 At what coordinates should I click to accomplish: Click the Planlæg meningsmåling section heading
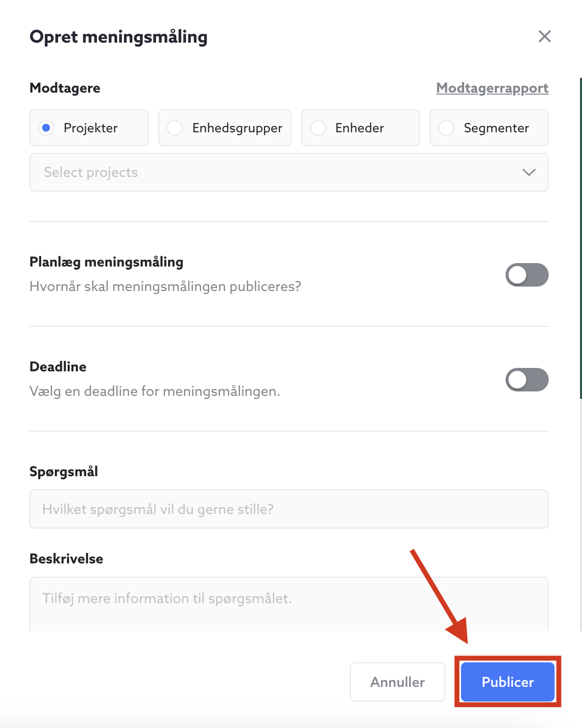(x=106, y=262)
